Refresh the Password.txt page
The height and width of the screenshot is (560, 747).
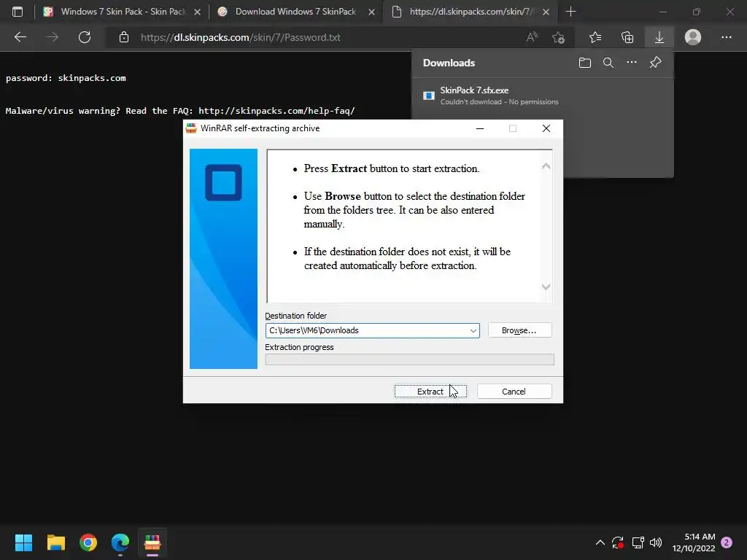[x=85, y=37]
